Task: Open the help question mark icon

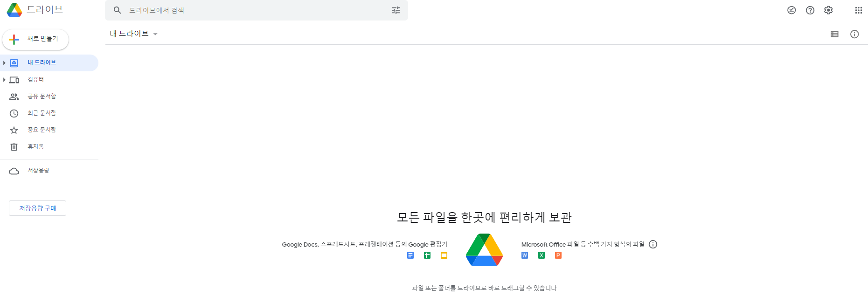Action: point(810,10)
